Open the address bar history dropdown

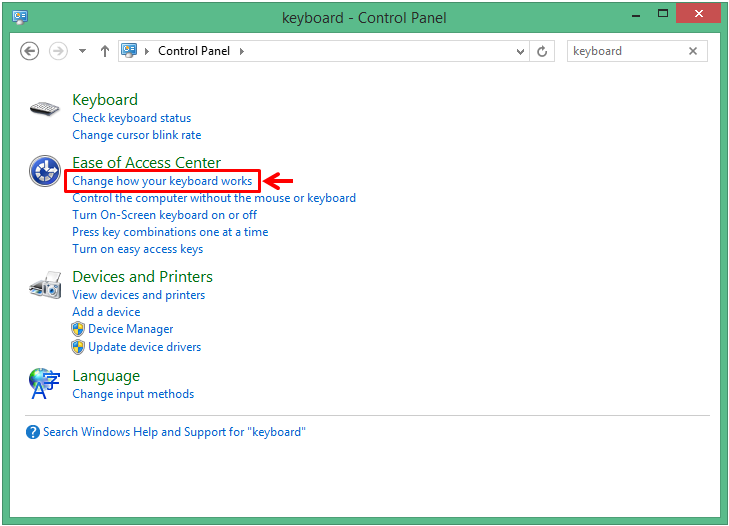[x=520, y=52]
